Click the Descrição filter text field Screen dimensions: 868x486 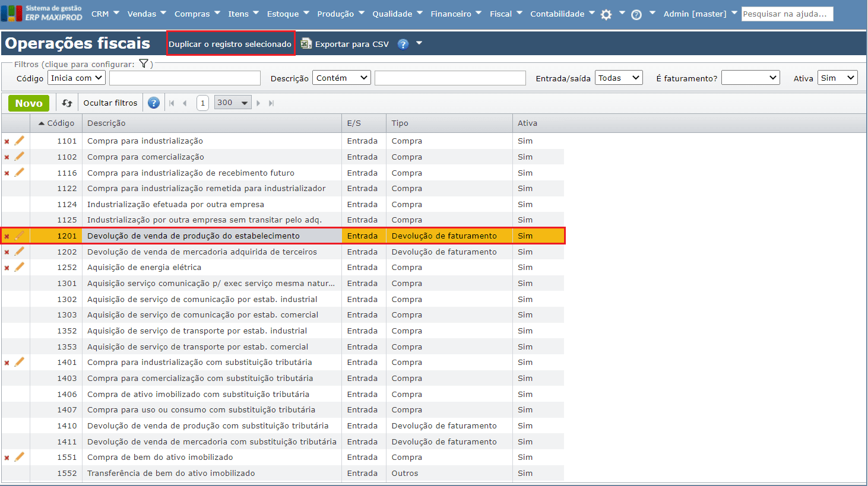[x=450, y=78]
